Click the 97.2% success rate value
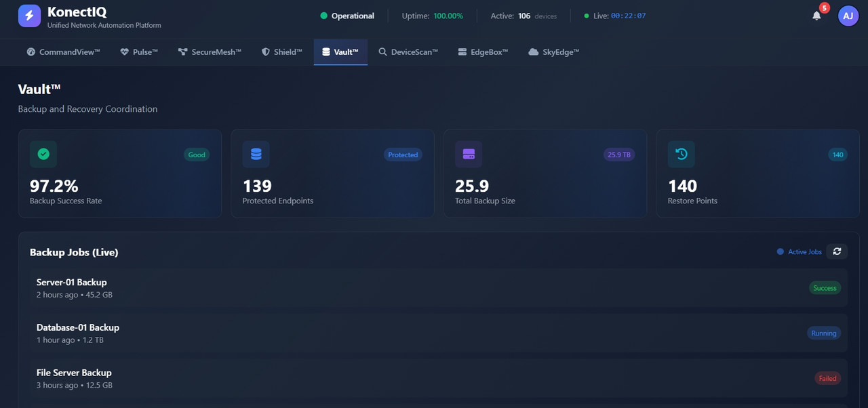868x408 pixels. pyautogui.click(x=54, y=186)
